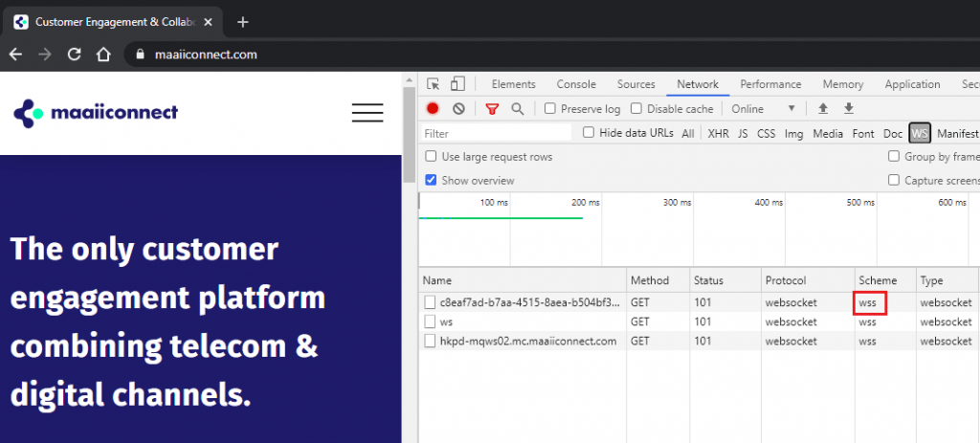Filter requests by Doc

point(893,133)
